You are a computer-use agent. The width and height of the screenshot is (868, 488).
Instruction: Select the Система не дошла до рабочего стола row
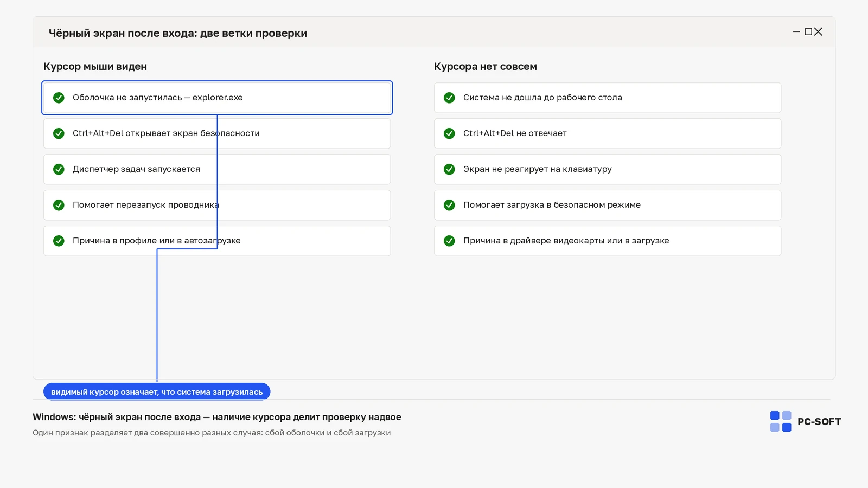(608, 98)
